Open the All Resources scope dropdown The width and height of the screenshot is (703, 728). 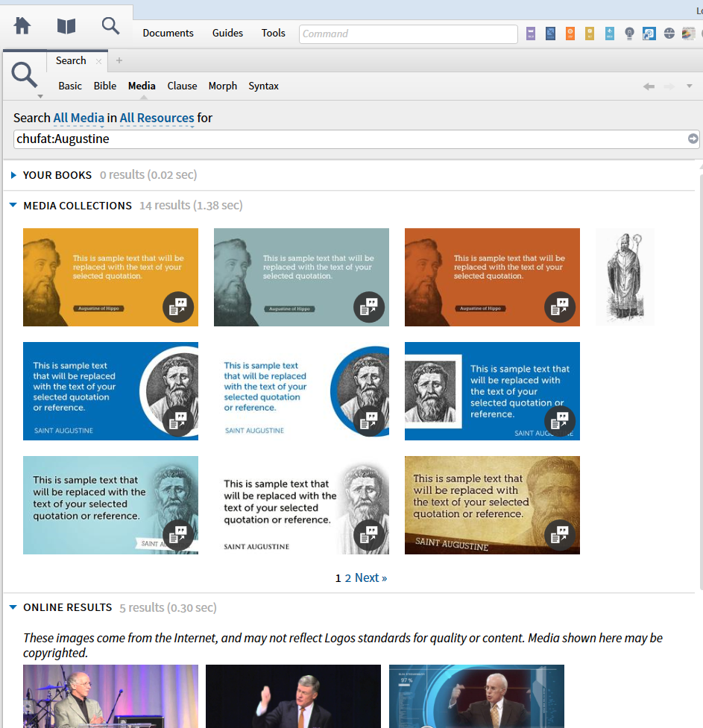(x=157, y=118)
